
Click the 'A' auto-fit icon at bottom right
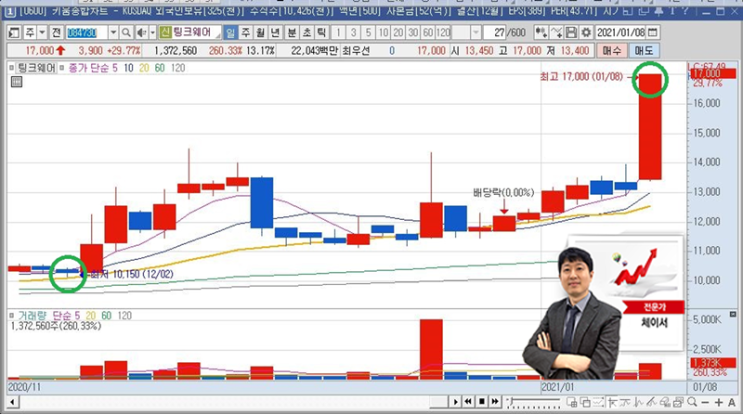[732, 403]
